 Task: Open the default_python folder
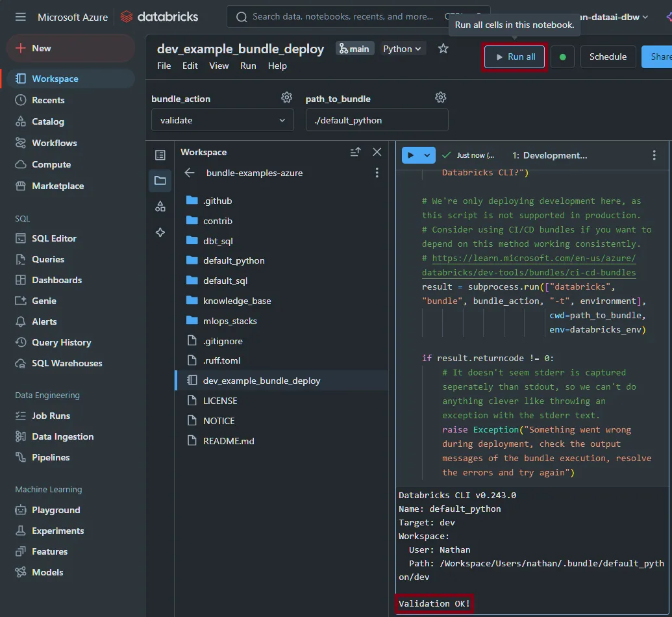(x=233, y=260)
